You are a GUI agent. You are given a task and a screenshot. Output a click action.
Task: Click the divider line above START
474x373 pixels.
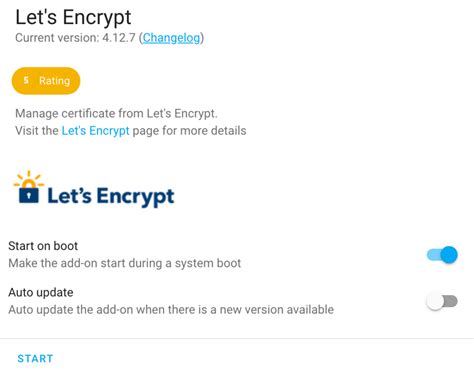pyautogui.click(x=237, y=339)
